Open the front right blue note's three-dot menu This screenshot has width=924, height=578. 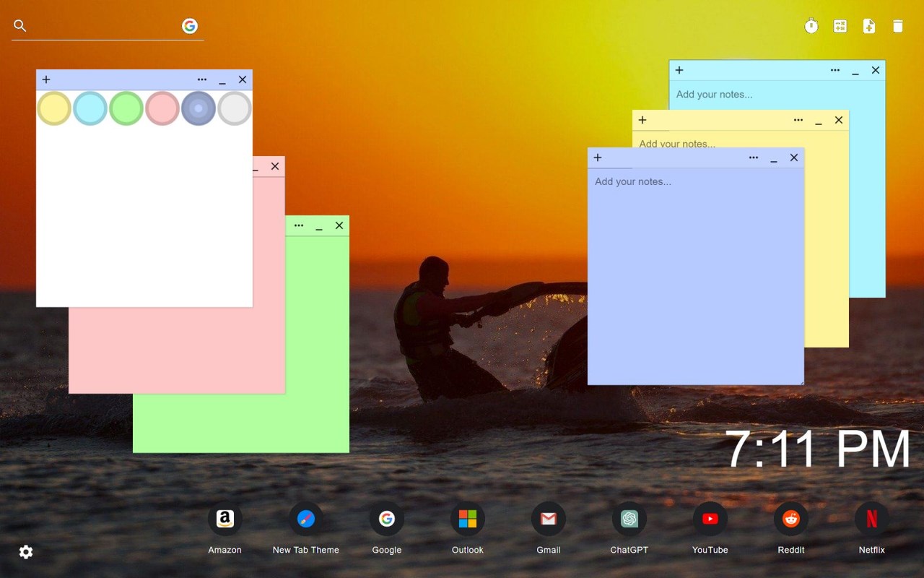[754, 158]
